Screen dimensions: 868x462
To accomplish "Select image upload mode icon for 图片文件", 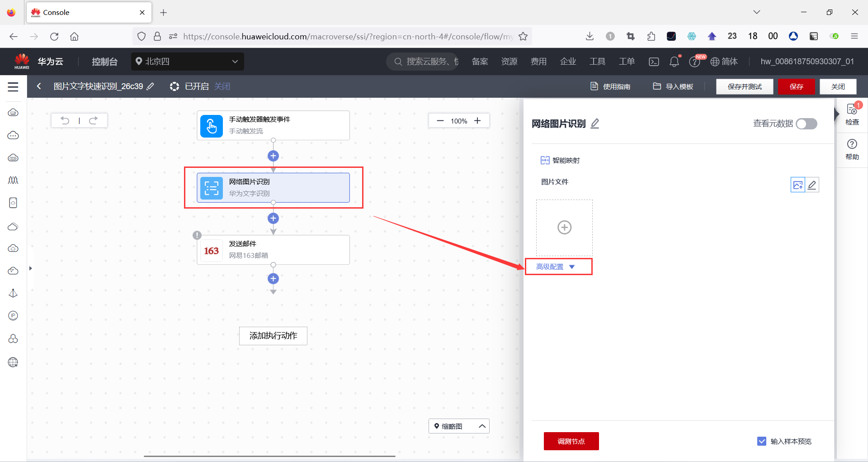I will click(798, 185).
